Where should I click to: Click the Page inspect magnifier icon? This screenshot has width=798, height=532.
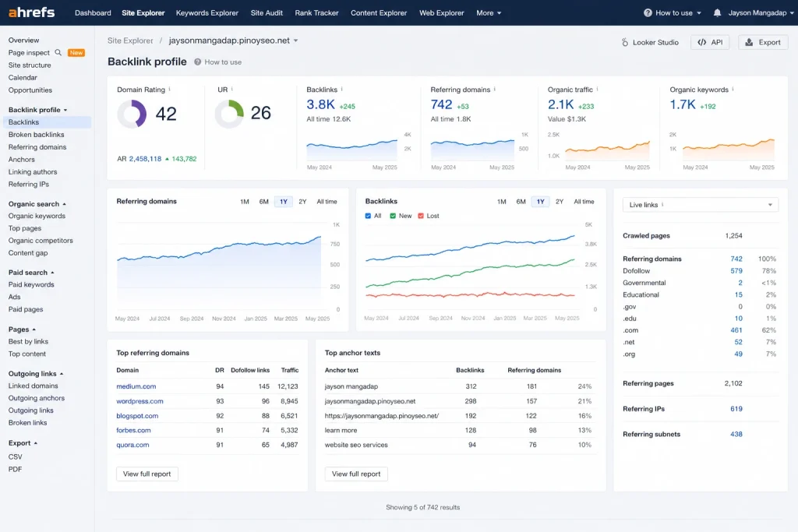coord(58,52)
